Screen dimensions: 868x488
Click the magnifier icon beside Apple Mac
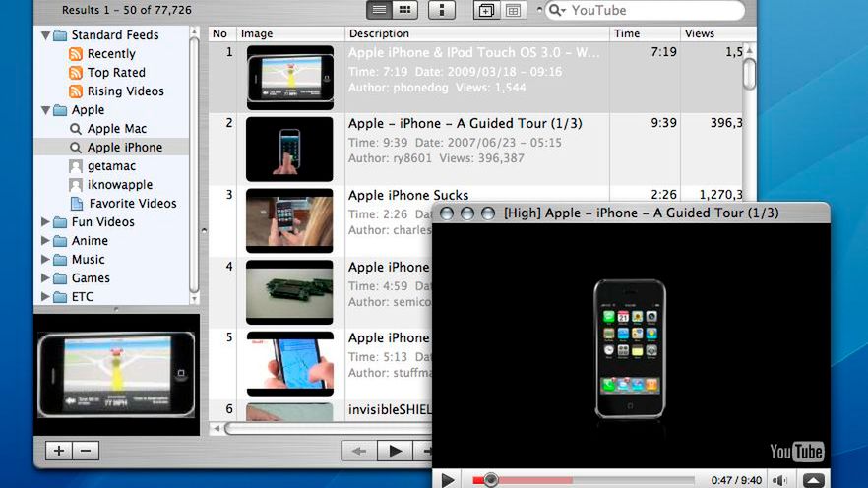pyautogui.click(x=76, y=129)
